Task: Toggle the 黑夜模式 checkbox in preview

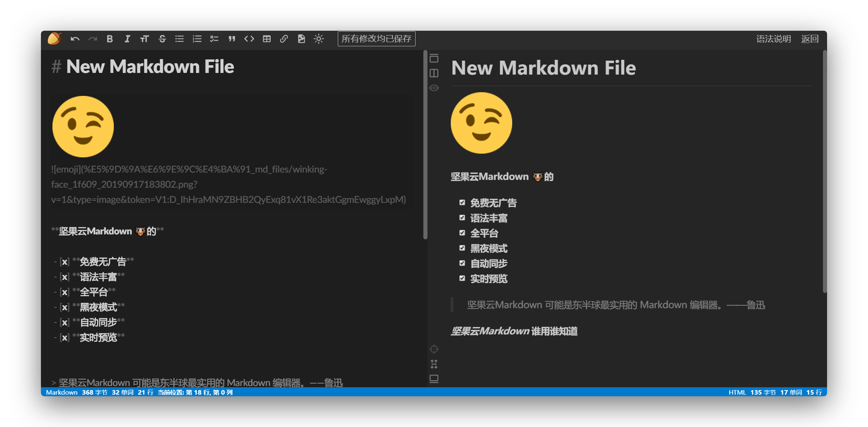Action: click(462, 248)
